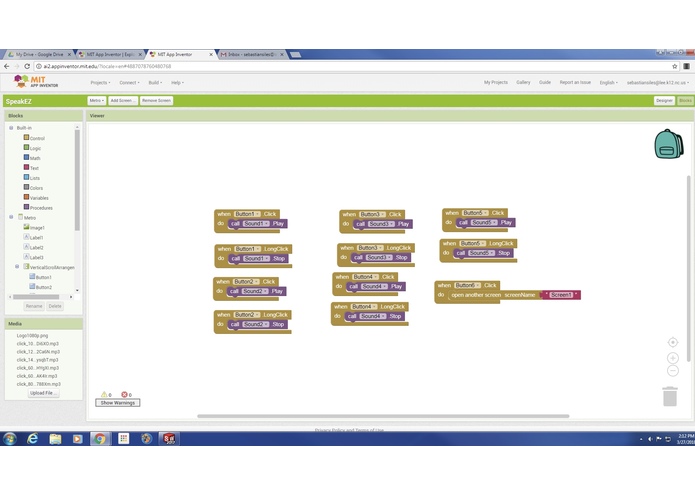
Task: Click the zoom in plus icon
Action: (673, 358)
